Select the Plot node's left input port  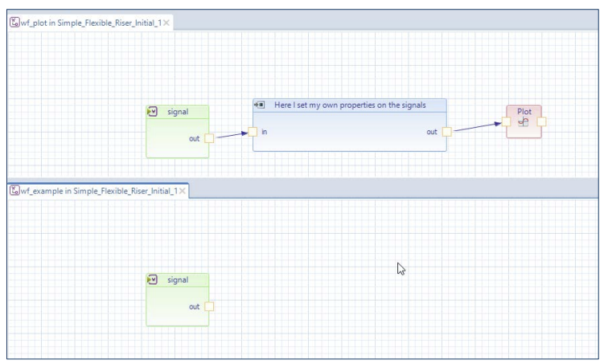click(x=506, y=122)
